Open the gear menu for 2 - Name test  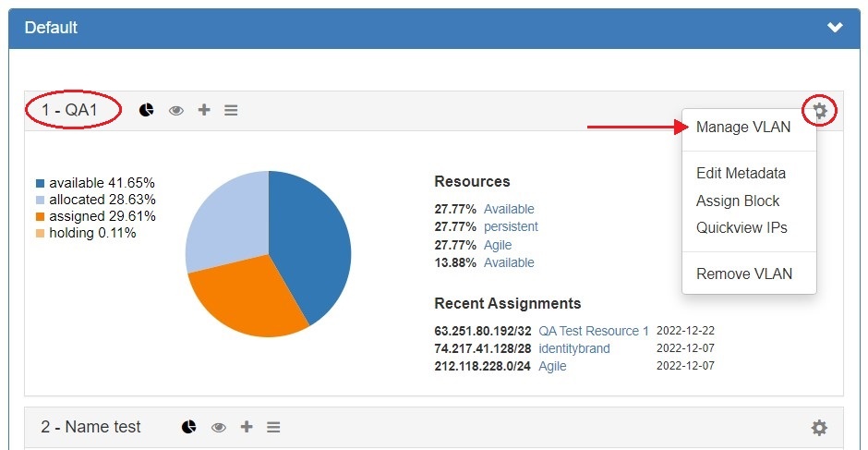tap(819, 428)
